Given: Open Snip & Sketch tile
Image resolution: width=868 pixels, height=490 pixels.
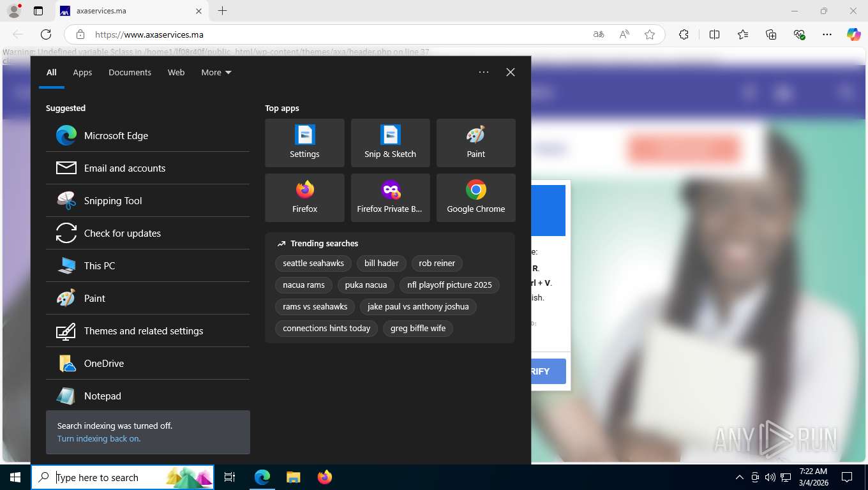Looking at the screenshot, I should pos(390,143).
